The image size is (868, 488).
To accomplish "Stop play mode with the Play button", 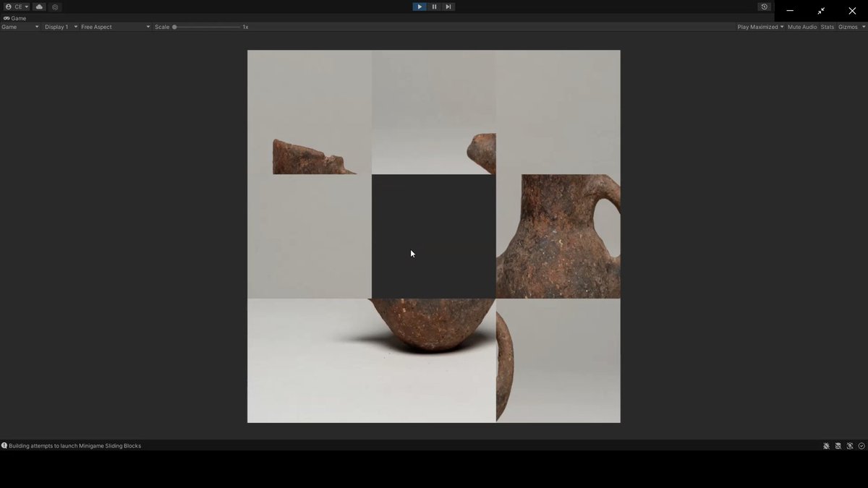I will 420,7.
